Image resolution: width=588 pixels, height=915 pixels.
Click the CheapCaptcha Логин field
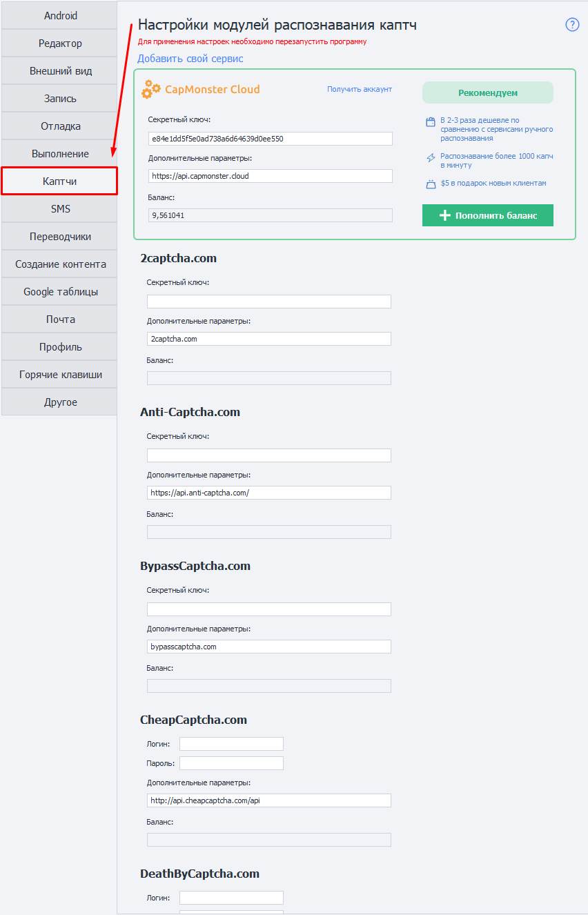[x=231, y=744]
